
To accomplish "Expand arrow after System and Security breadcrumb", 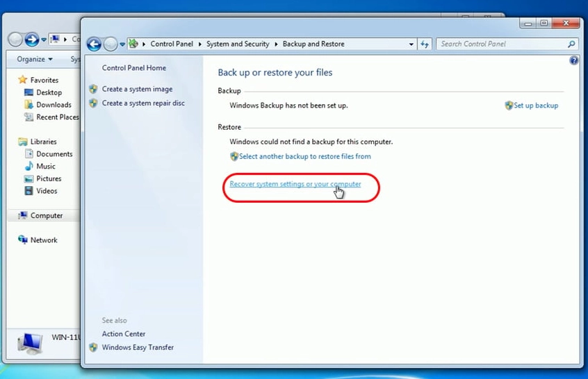I will (276, 44).
